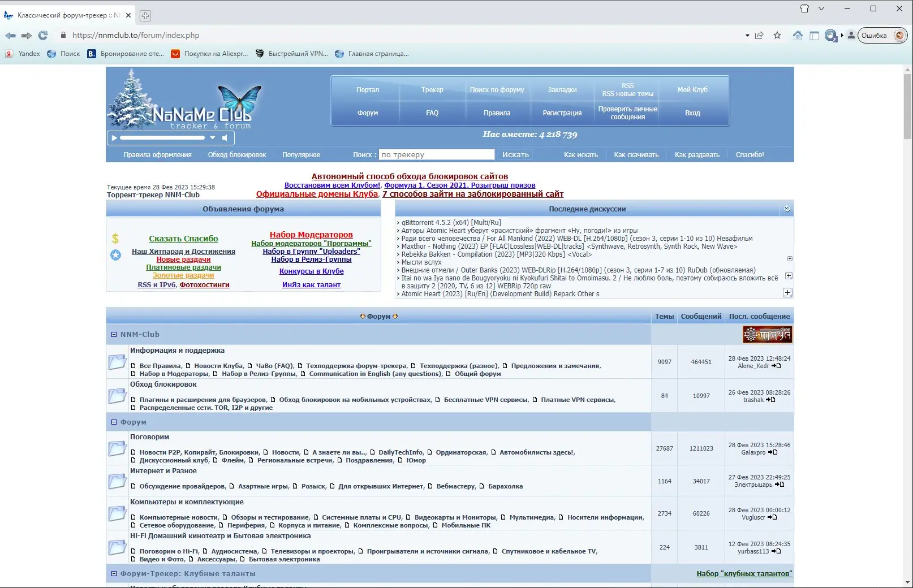
Task: Open the FAQ menu item
Action: [x=432, y=113]
